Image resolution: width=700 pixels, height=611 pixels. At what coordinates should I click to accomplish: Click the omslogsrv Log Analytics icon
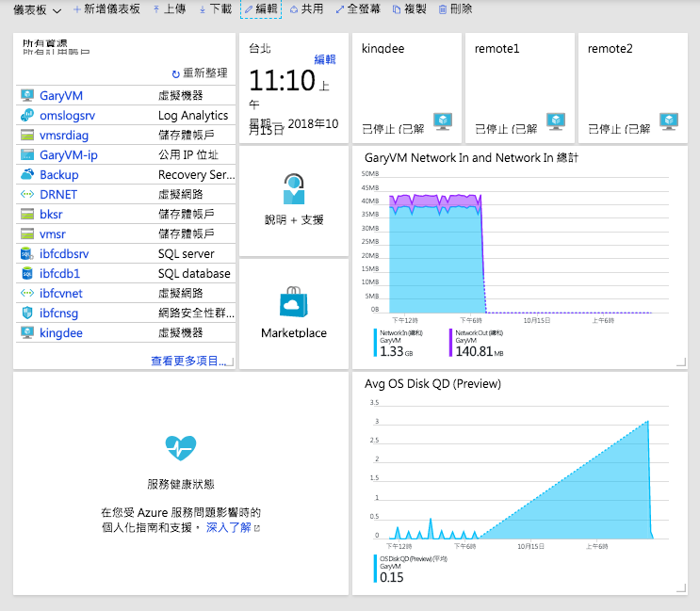click(27, 115)
